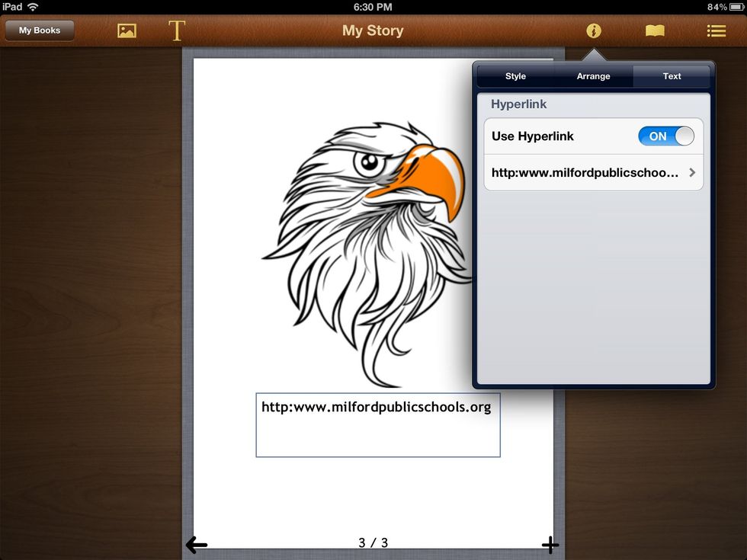Select the Text tool (T) in the toolbar
The width and height of the screenshot is (747, 560).
[x=176, y=31]
